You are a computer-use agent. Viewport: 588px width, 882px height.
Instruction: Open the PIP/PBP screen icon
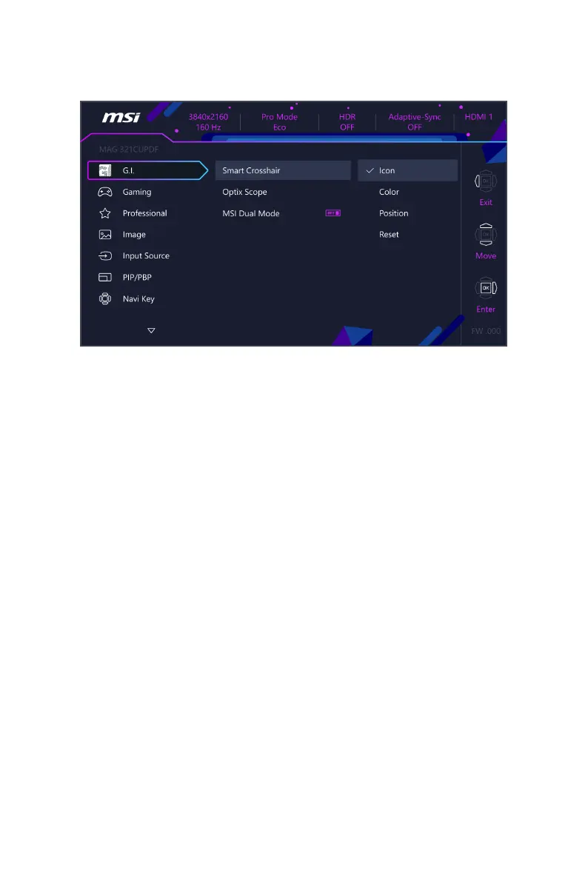(x=104, y=277)
